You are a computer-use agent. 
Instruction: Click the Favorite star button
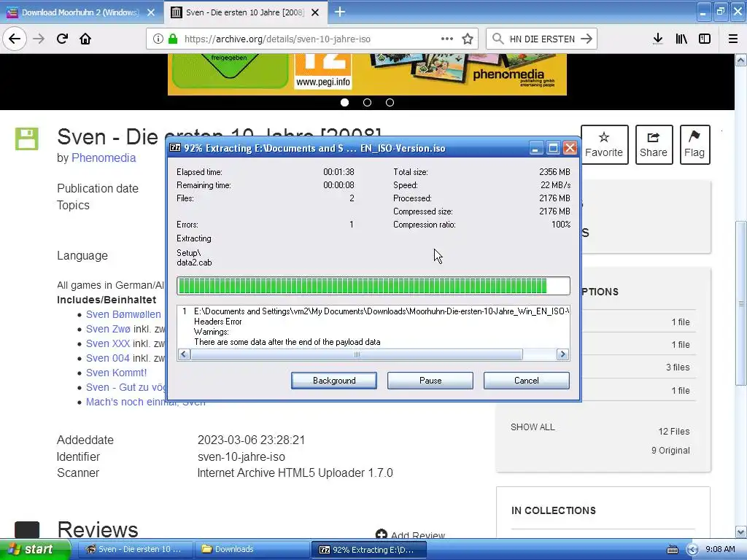pos(604,145)
